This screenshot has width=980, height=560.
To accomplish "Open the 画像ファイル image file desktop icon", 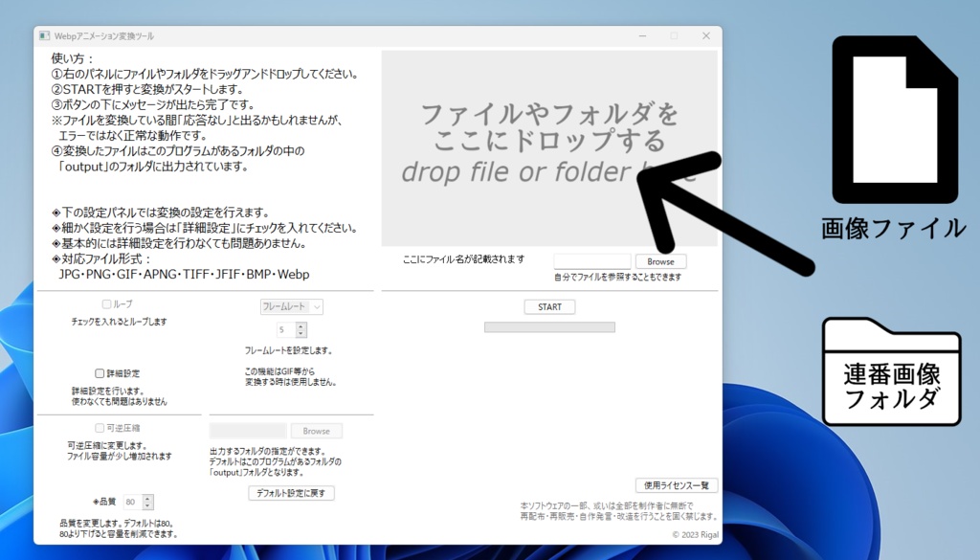I will pos(894,115).
